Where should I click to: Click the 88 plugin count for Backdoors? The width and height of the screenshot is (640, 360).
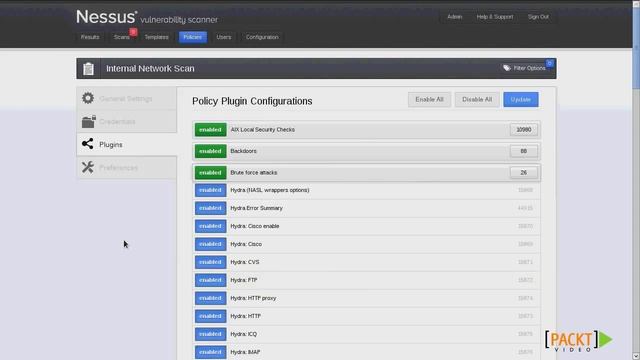click(x=524, y=151)
